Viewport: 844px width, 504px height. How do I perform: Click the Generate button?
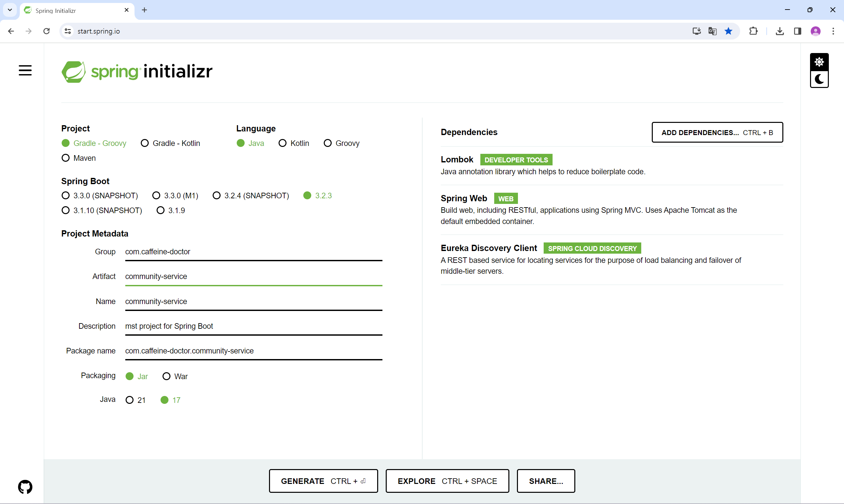(x=323, y=481)
